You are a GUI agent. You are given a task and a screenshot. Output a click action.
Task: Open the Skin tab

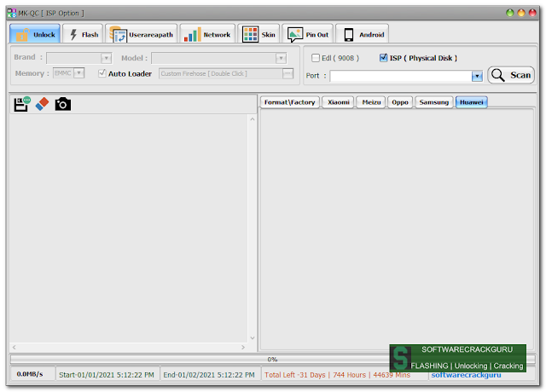(x=258, y=34)
